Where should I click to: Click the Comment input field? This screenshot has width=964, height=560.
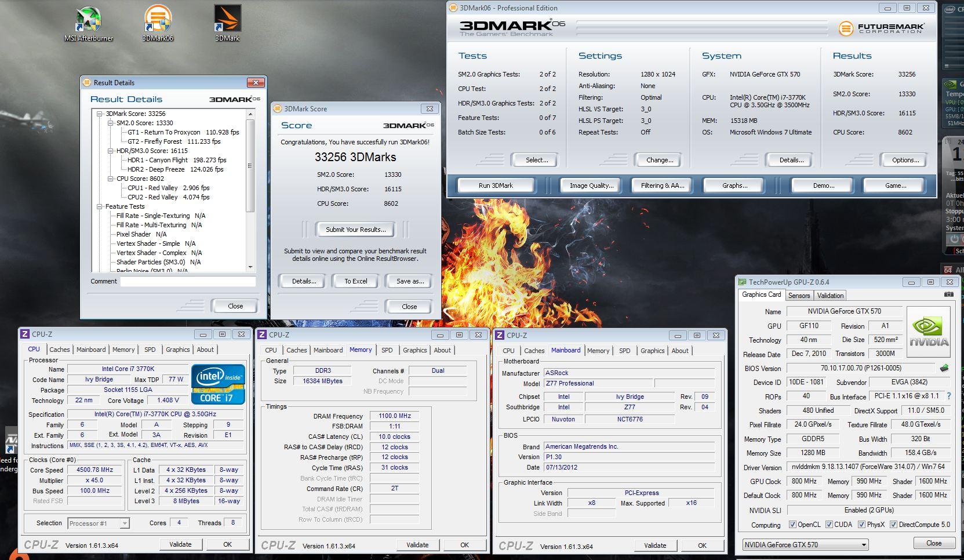click(188, 281)
